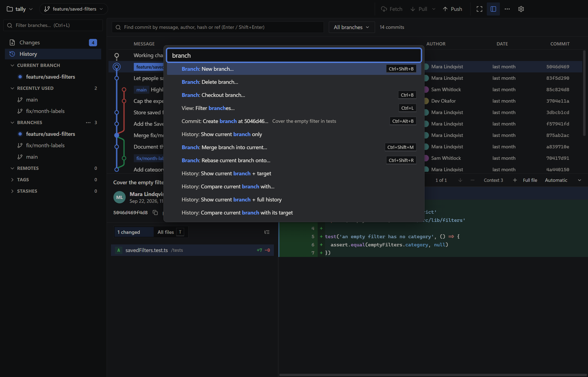
Task: Select 'Branch: Delete branch...' command
Action: (294, 82)
